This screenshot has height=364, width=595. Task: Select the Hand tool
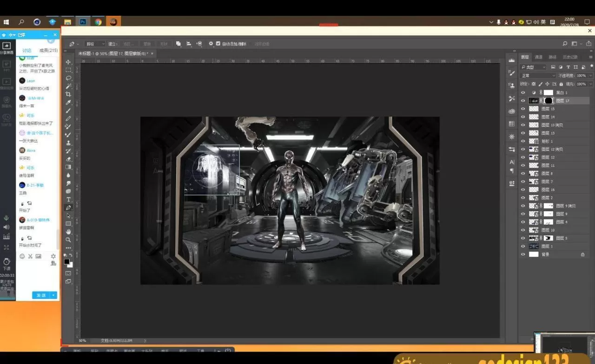coord(68,232)
